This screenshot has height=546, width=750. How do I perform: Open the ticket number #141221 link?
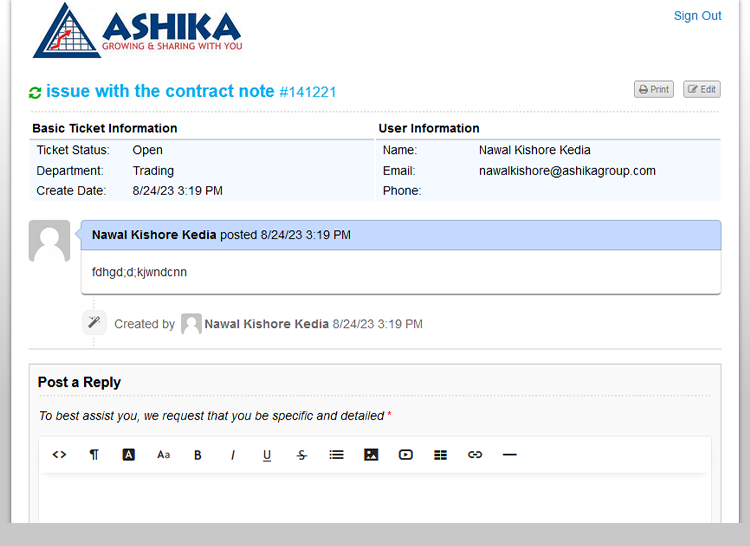(308, 92)
